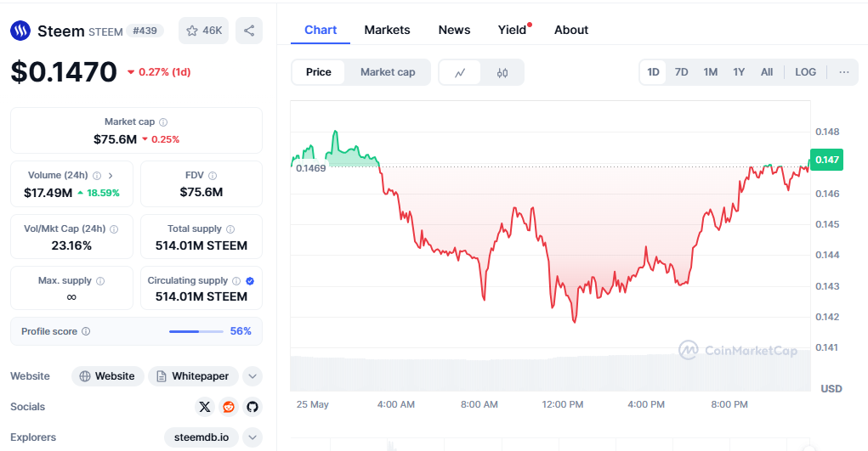Toggle chart to Price view
This screenshot has width=868, height=451.
(x=319, y=72)
